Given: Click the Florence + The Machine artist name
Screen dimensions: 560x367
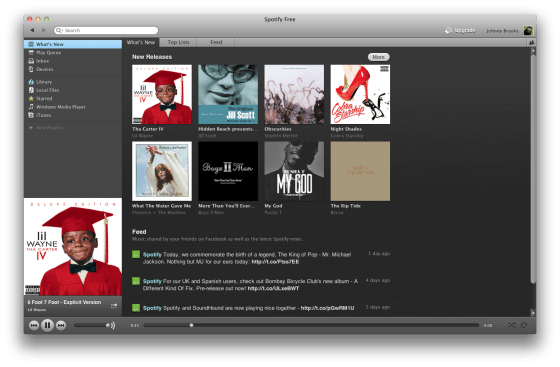Looking at the screenshot, I should [x=159, y=213].
